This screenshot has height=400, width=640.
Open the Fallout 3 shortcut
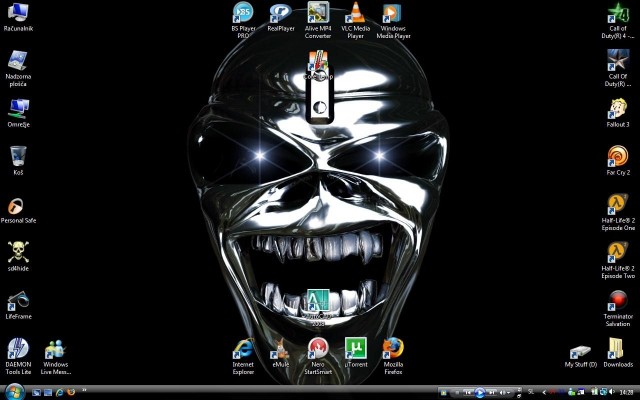click(x=618, y=113)
